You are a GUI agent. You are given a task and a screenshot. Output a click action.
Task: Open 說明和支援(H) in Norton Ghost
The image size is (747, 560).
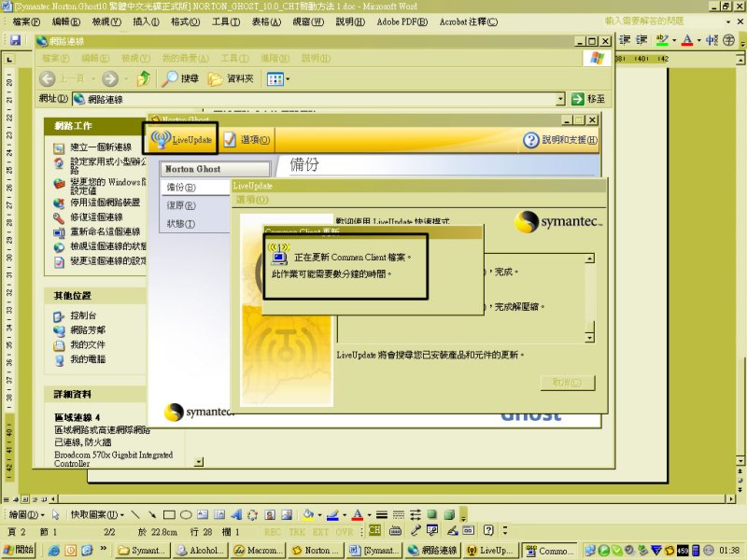(x=559, y=140)
